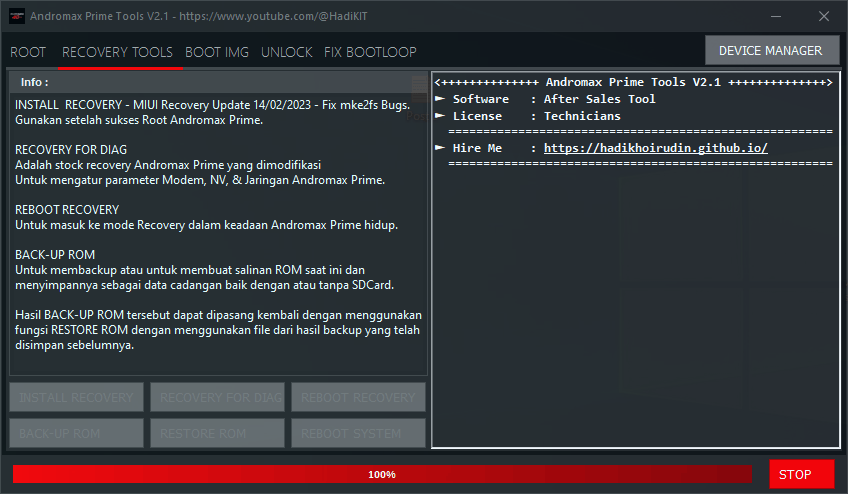This screenshot has width=848, height=494.
Task: Click the 100% progress bar
Action: point(382,474)
